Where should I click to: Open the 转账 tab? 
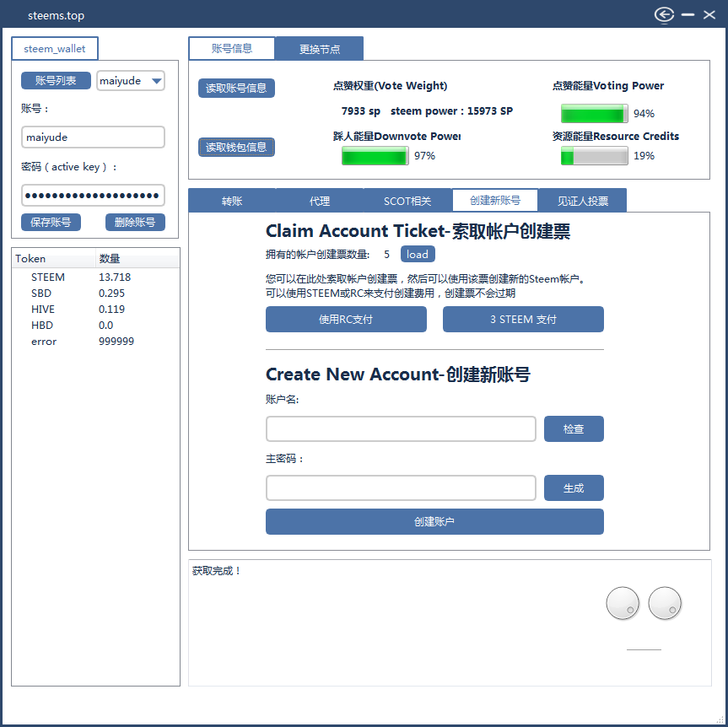click(232, 201)
